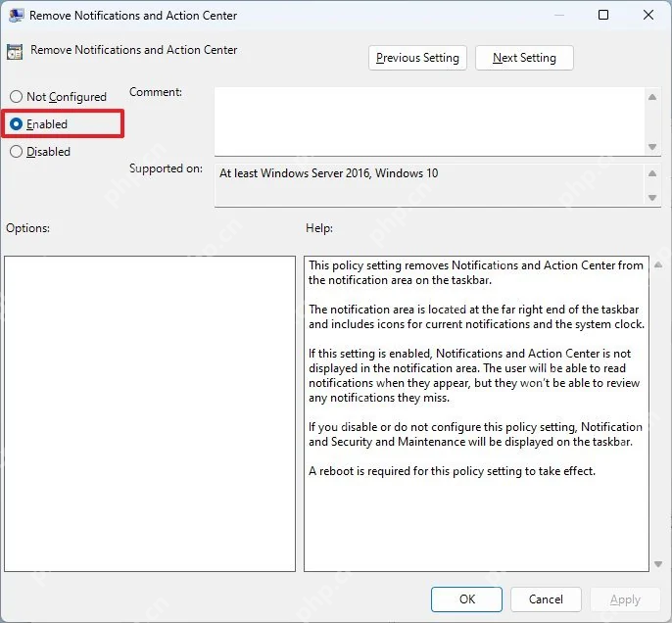Click the 'If you disable or do not configure' paragraph
Image resolution: width=672 pixels, height=623 pixels.
click(475, 435)
